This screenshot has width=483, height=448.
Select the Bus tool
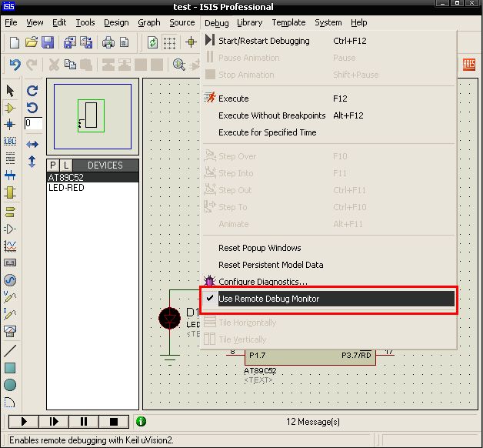[x=10, y=176]
